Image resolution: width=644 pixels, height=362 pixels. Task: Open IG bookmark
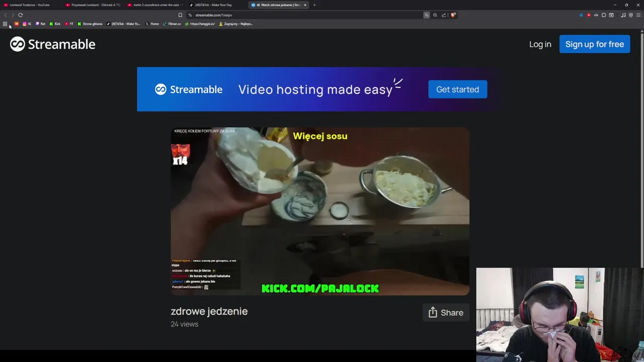click(27, 24)
